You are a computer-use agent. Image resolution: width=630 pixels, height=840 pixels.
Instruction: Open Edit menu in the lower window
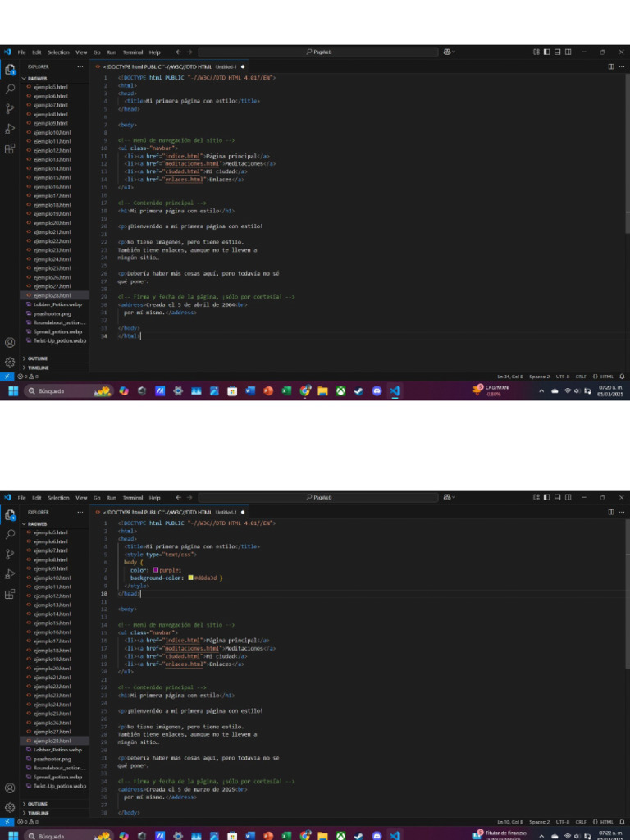36,498
